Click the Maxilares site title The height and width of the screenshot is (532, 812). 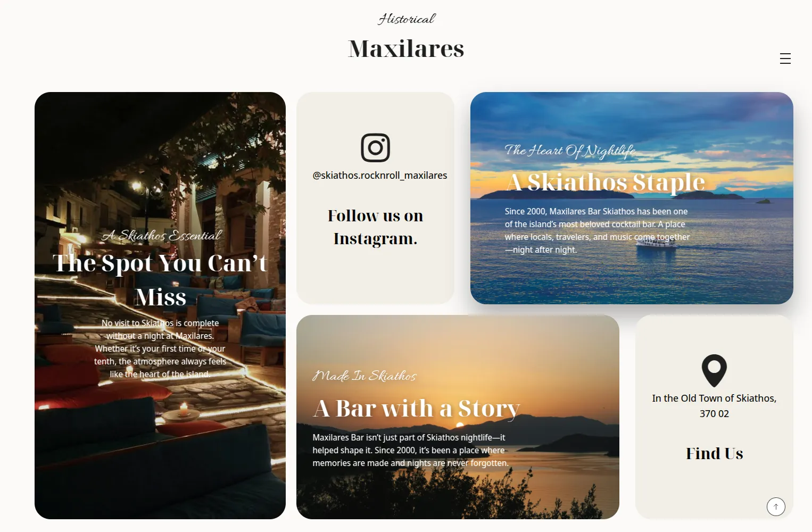point(406,48)
